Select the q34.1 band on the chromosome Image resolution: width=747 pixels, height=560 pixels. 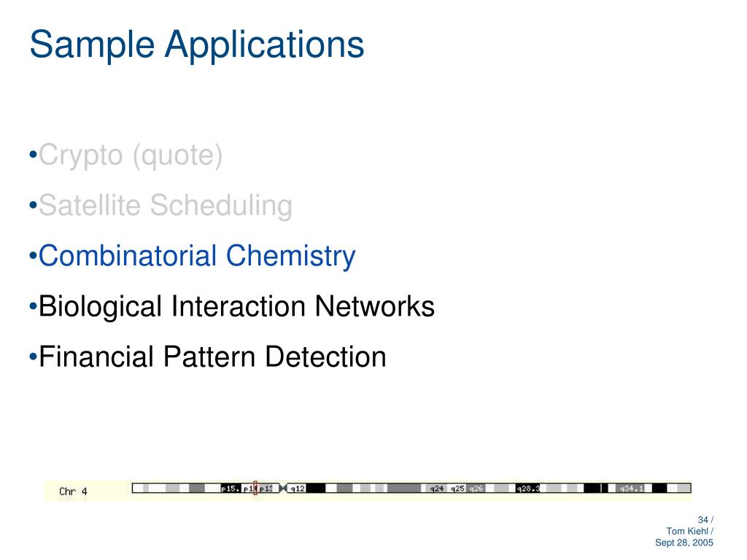pyautogui.click(x=631, y=488)
